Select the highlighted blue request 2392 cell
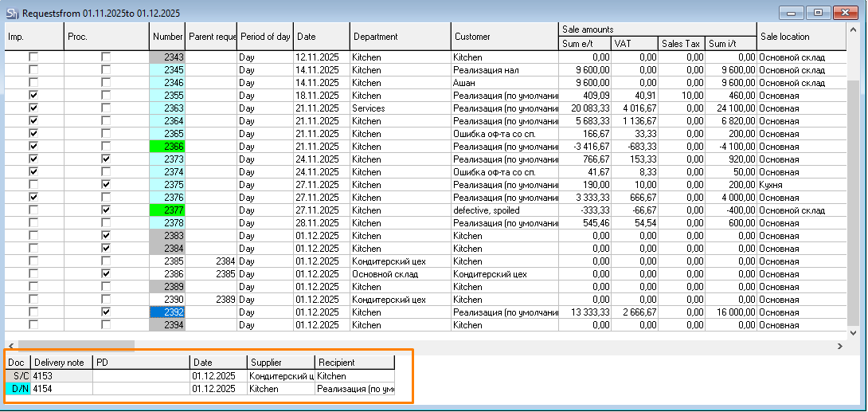The image size is (868, 412). coord(167,312)
